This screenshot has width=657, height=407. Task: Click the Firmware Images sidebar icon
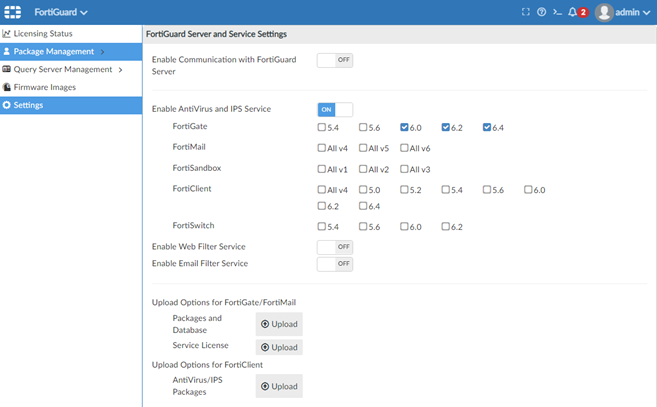pyautogui.click(x=7, y=87)
